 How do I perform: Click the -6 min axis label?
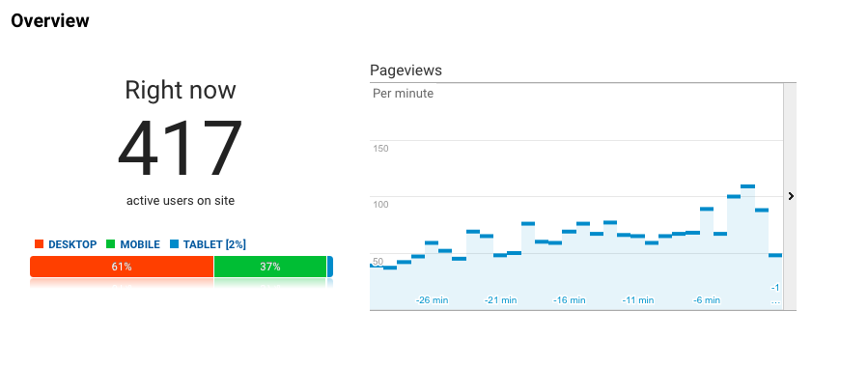(x=707, y=300)
